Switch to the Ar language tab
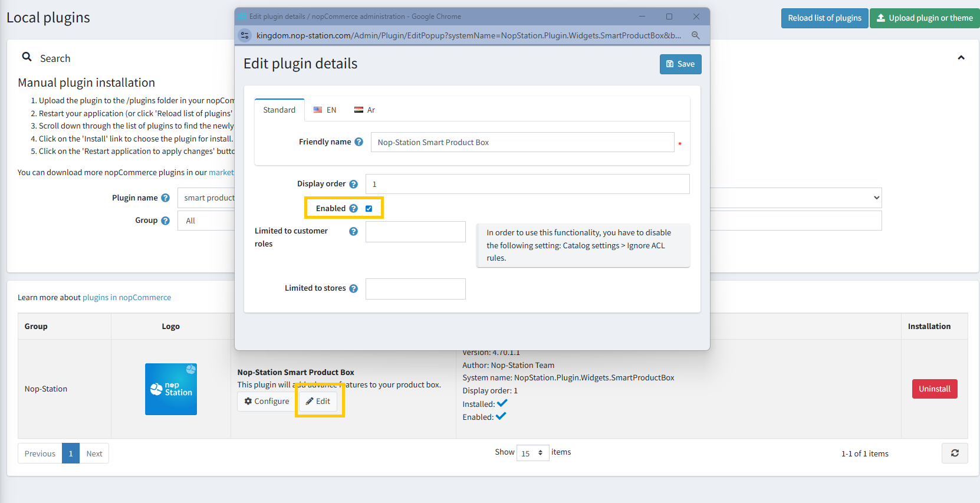 point(364,110)
